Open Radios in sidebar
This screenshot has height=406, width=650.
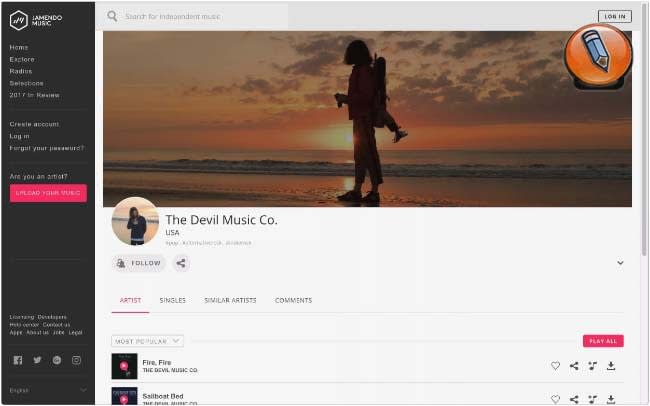(21, 71)
